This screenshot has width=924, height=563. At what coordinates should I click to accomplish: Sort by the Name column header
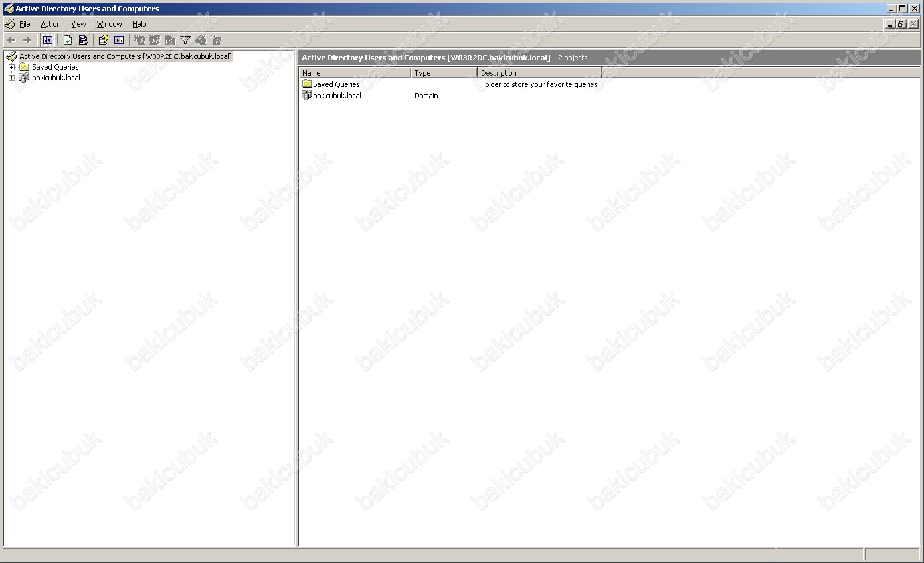(355, 73)
